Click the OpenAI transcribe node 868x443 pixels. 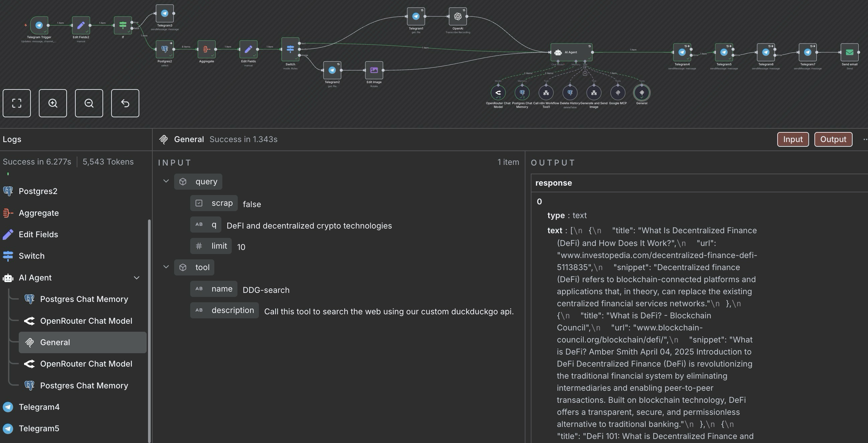(457, 16)
